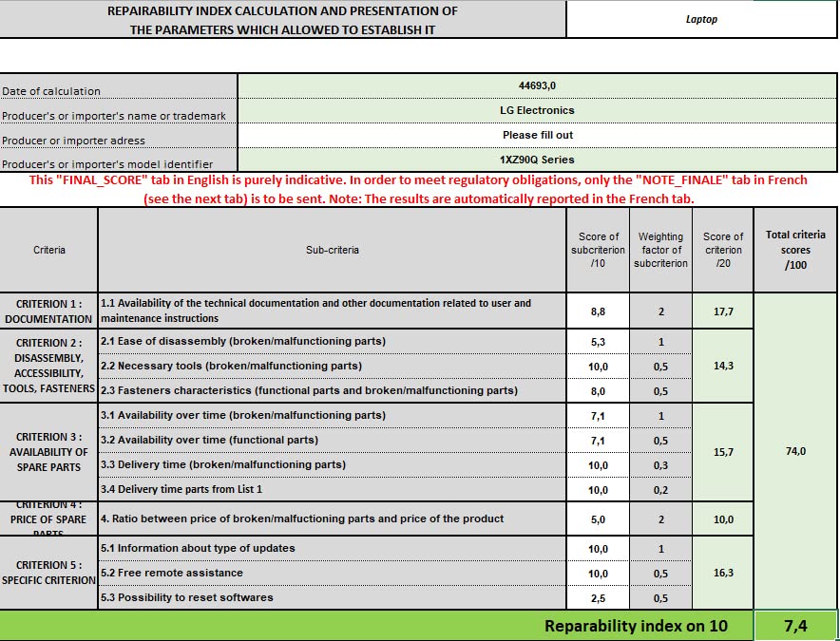
Task: Click the 8,8 score for sub-criterion 1.1
Action: pos(598,311)
